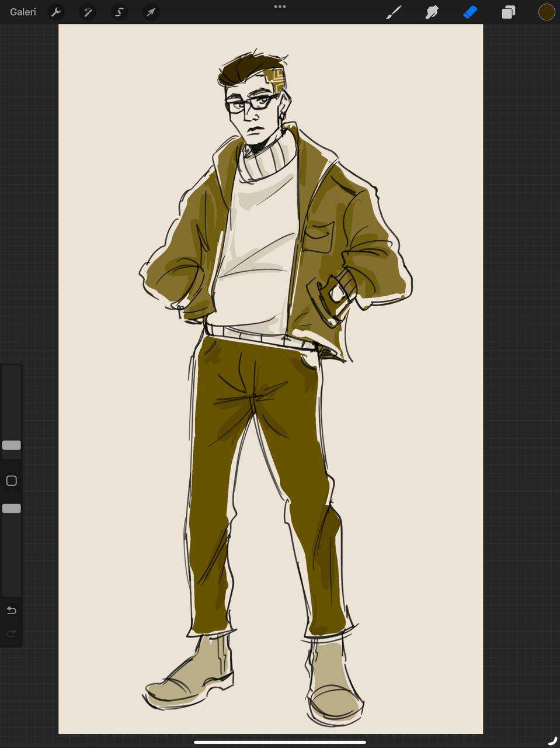Viewport: 560px width, 748px height.
Task: Open the active color swatch picker
Action: point(547,12)
